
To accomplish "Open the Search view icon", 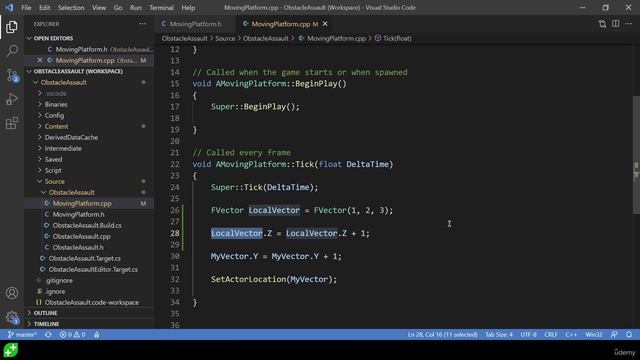I will [12, 51].
